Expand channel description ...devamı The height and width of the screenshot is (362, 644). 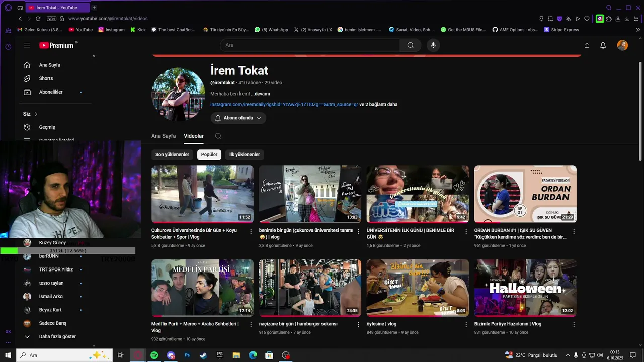click(x=260, y=94)
